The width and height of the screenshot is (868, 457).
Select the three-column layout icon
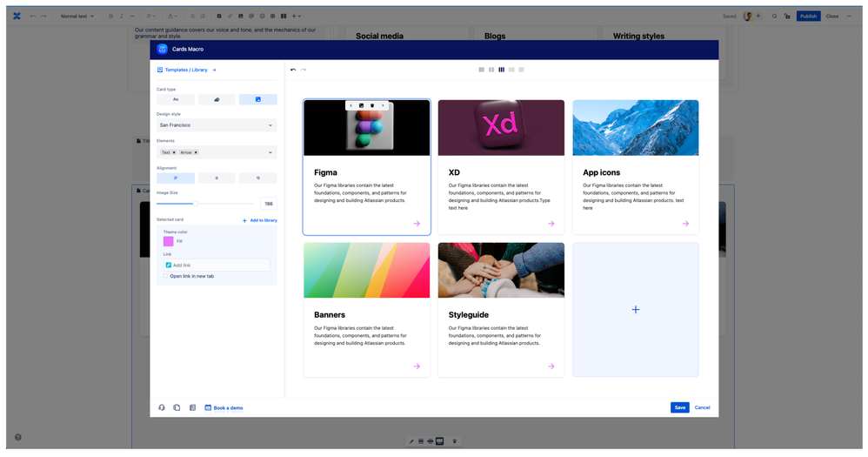click(501, 70)
